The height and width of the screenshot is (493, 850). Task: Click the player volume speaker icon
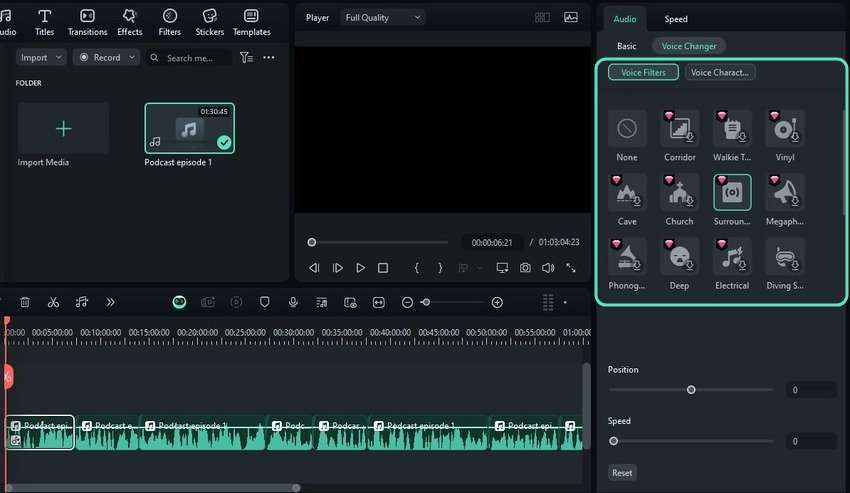pos(548,268)
